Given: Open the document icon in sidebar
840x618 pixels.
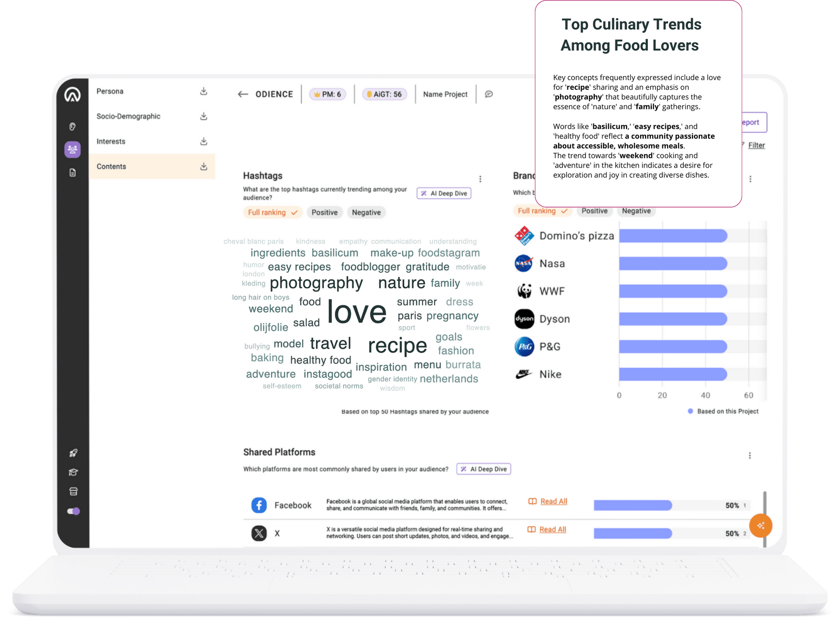Looking at the screenshot, I should coord(72,173).
